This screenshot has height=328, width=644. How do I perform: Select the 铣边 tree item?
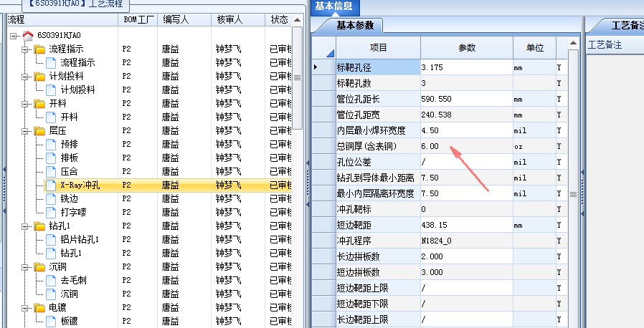(x=69, y=199)
